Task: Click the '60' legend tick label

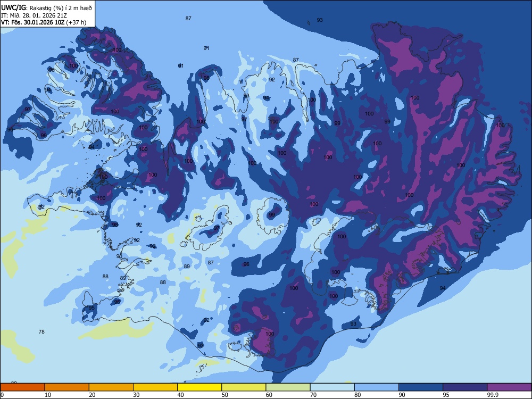Action: tap(269, 395)
